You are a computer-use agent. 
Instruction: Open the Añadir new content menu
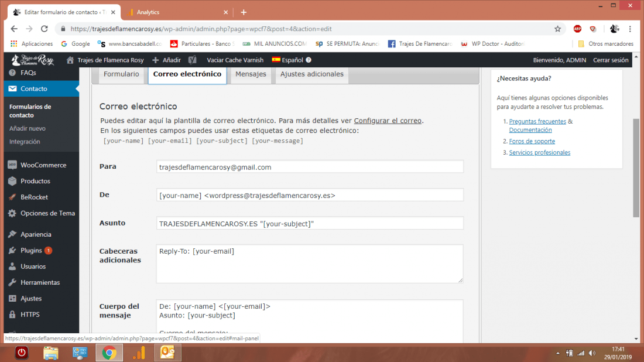click(x=167, y=60)
